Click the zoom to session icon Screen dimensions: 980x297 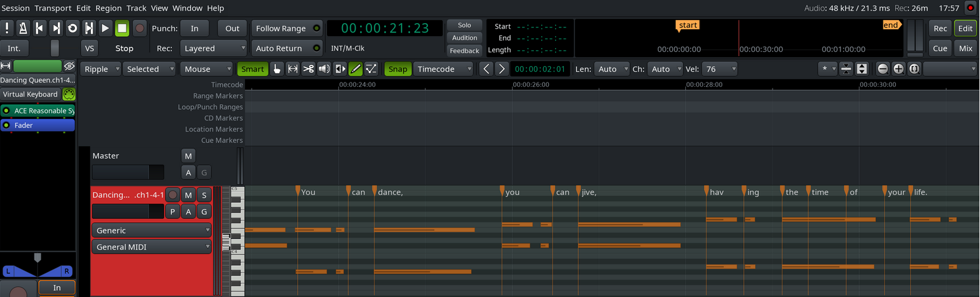914,69
